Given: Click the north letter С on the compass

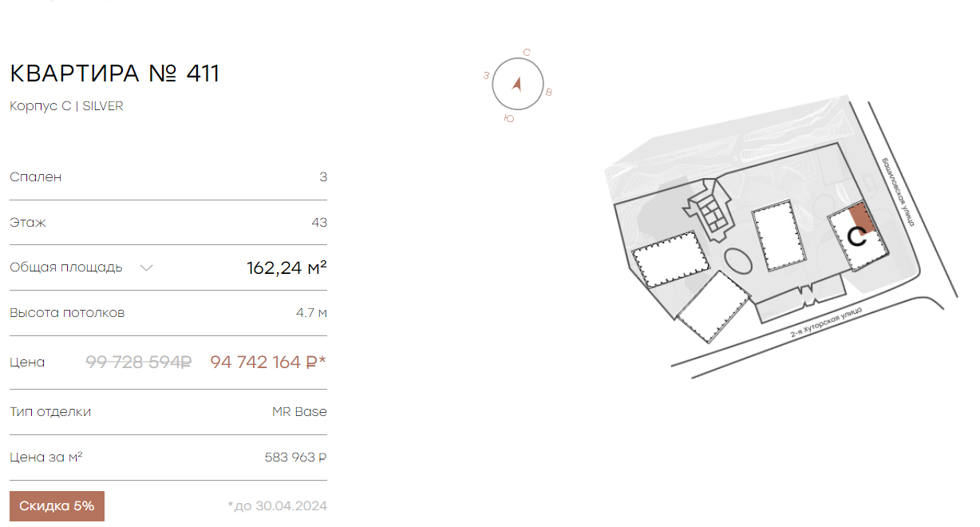Looking at the screenshot, I should pos(527,53).
